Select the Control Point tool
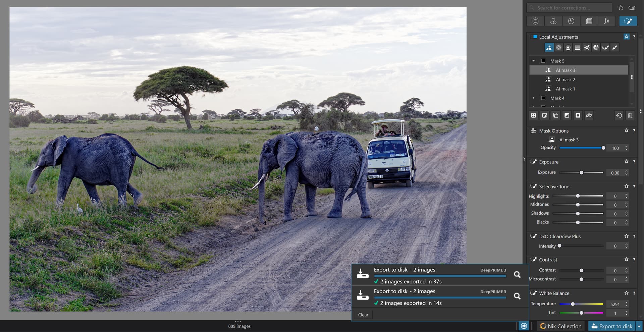The image size is (644, 332). point(558,48)
